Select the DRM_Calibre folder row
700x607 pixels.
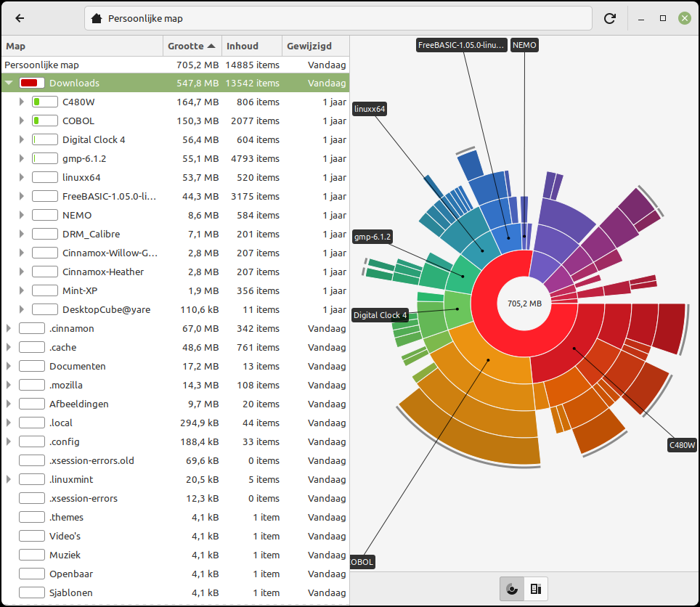(x=176, y=234)
